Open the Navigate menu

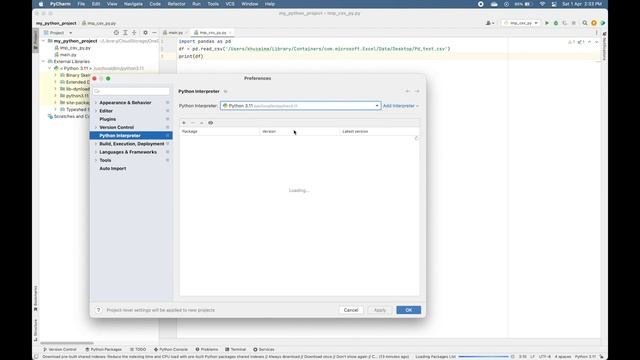[x=133, y=4]
